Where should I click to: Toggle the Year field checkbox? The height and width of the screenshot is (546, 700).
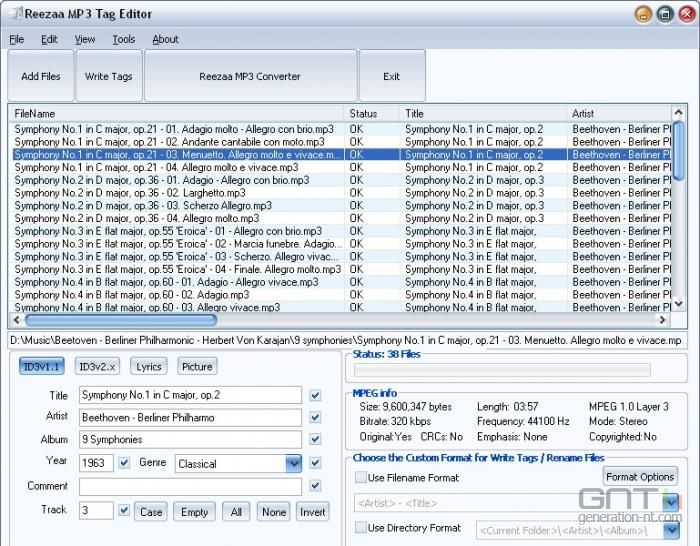click(124, 462)
